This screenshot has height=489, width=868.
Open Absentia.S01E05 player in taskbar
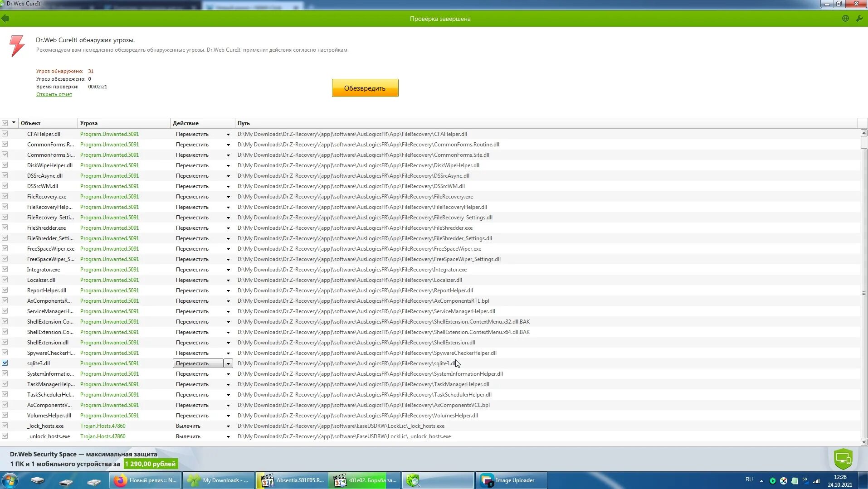(x=293, y=480)
